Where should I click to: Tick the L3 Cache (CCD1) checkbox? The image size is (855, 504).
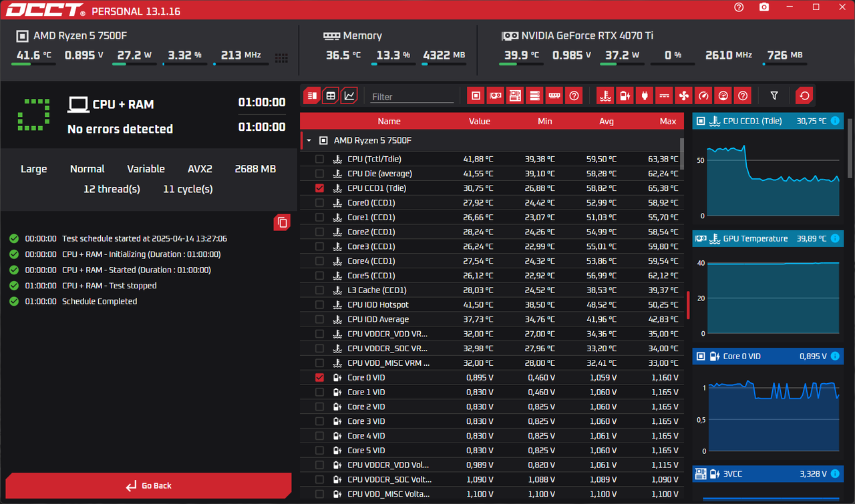point(319,290)
